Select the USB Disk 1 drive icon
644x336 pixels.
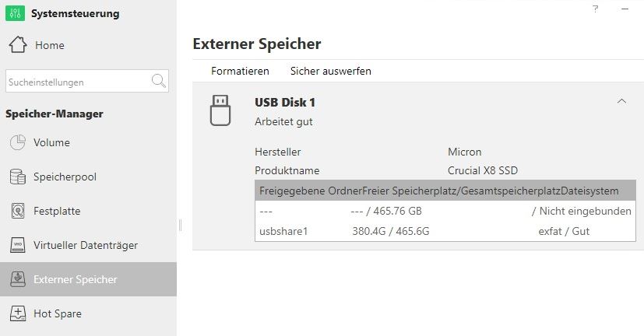220,110
